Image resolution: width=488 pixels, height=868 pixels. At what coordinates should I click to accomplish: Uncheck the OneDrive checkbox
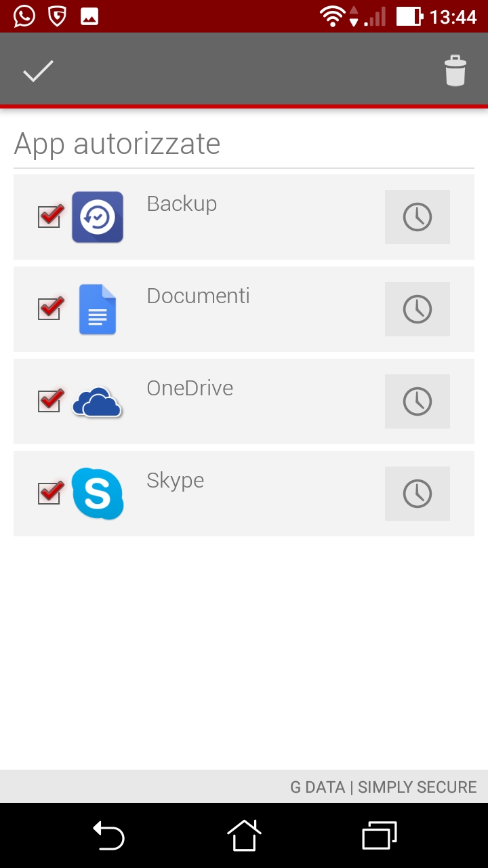[x=49, y=401]
